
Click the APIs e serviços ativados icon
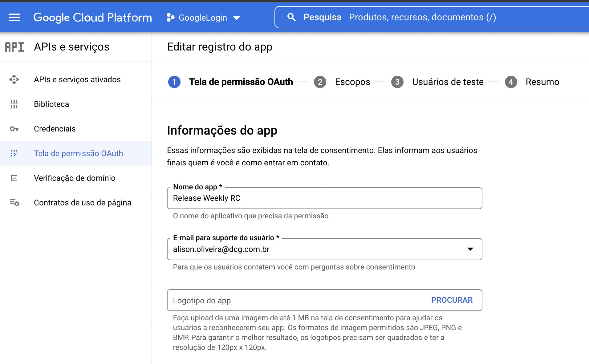[x=14, y=79]
